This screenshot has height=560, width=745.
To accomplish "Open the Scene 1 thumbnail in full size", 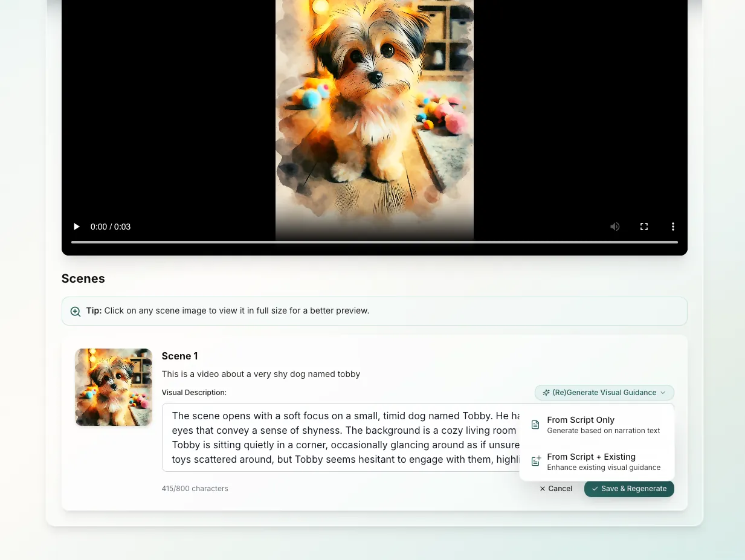I will coord(113,387).
